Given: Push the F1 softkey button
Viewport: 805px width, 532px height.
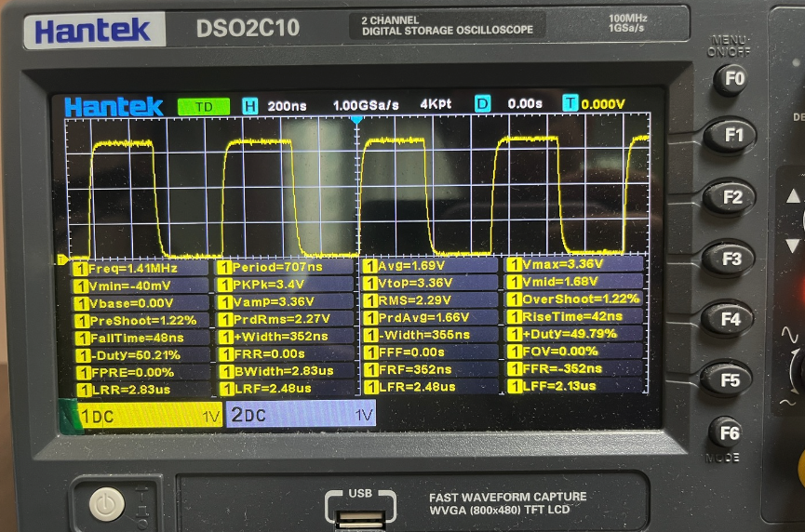Looking at the screenshot, I should coord(730,136).
